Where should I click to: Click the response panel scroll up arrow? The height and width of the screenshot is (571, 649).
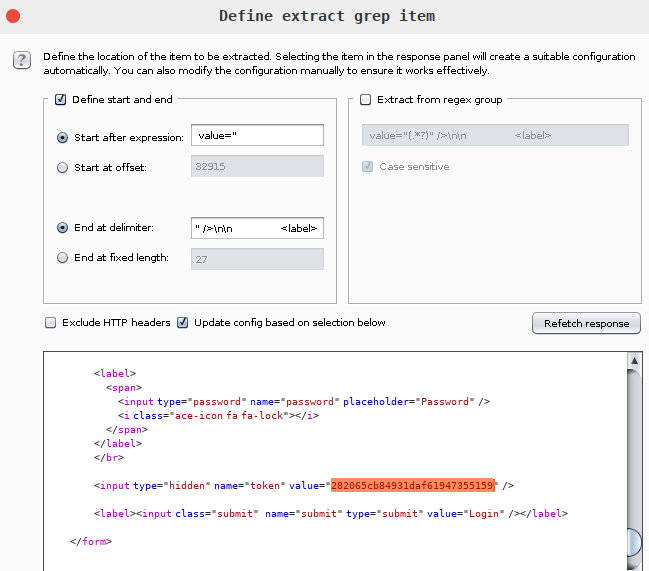click(x=633, y=360)
